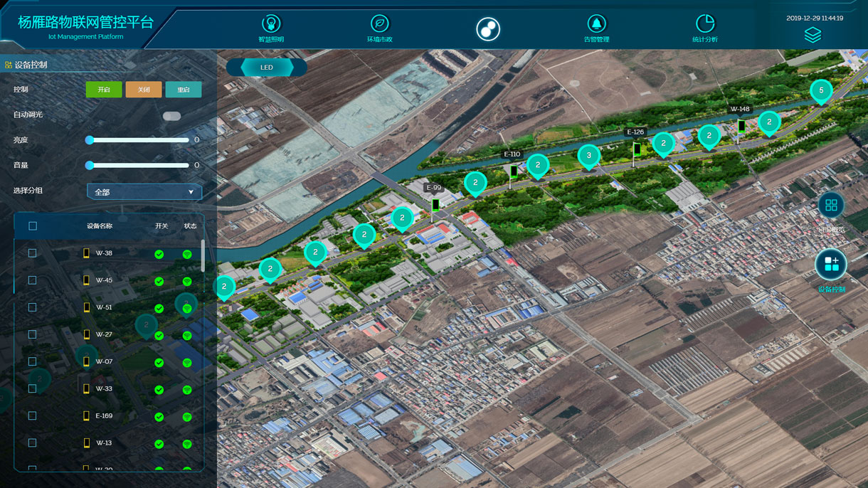Expand the 选择分组 dropdown showing 全部
This screenshot has width=868, height=488.
pyautogui.click(x=144, y=192)
